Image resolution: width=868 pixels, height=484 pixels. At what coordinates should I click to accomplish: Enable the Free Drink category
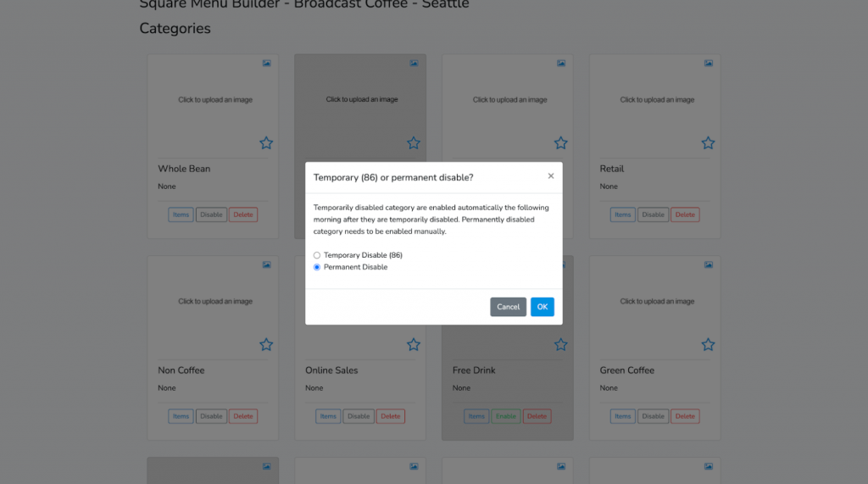coord(505,416)
